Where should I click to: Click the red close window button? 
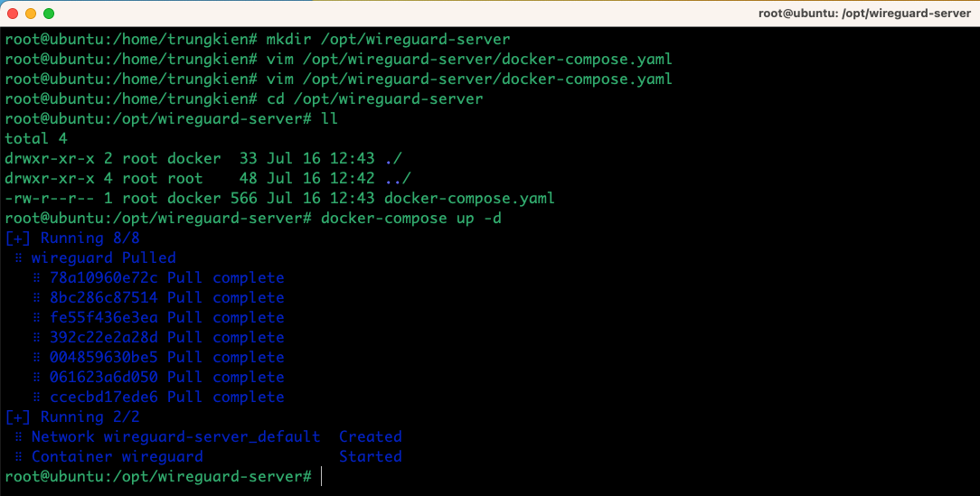click(13, 14)
